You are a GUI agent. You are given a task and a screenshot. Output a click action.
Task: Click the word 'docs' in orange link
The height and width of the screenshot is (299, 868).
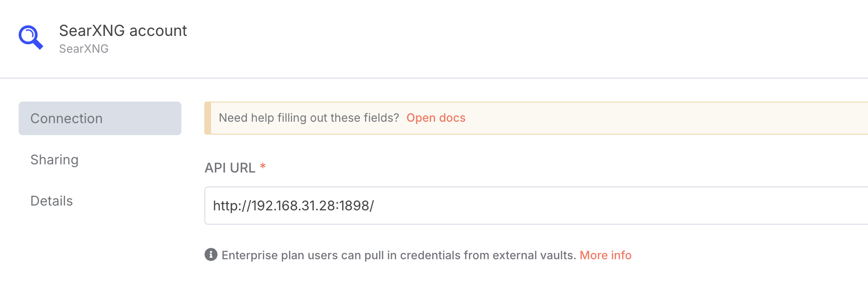(x=452, y=118)
